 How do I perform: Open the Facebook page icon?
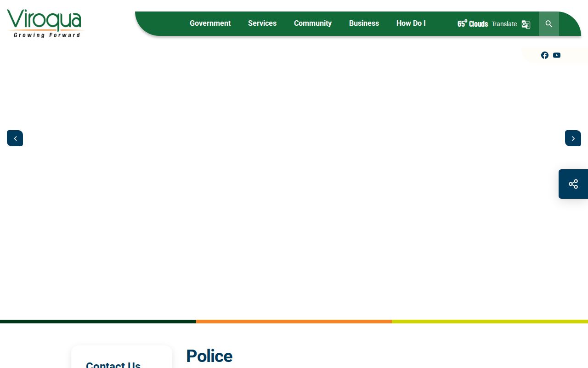point(545,55)
